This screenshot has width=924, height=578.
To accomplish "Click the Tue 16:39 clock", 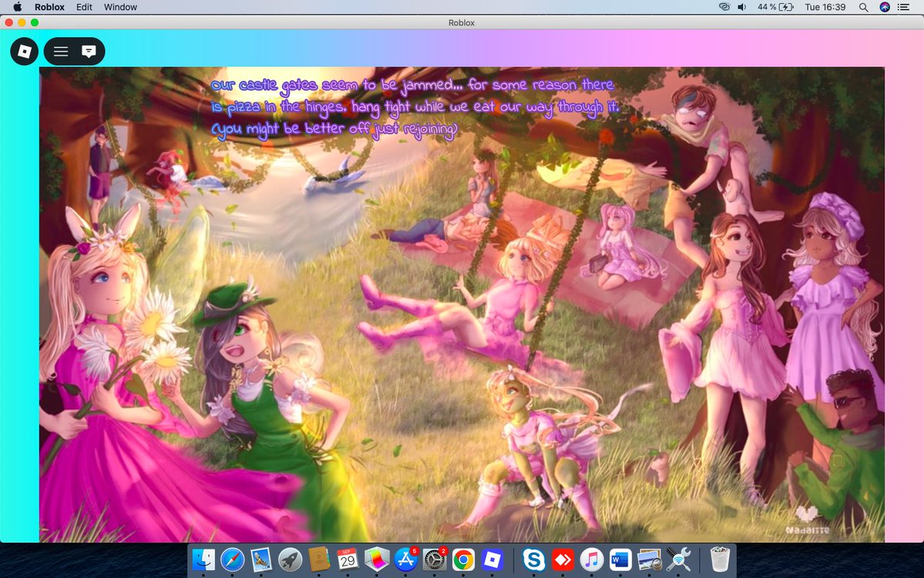I will [x=825, y=7].
